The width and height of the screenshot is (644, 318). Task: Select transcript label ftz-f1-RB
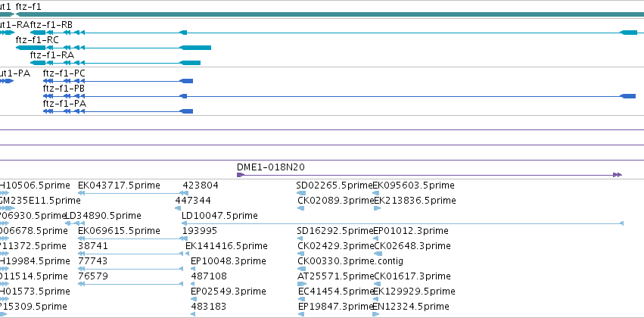coord(51,25)
